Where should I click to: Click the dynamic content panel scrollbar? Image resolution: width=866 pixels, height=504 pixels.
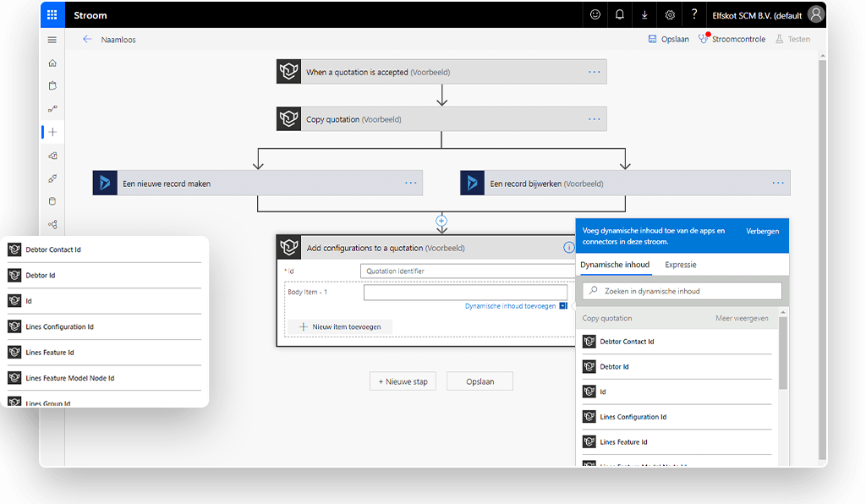click(x=783, y=355)
